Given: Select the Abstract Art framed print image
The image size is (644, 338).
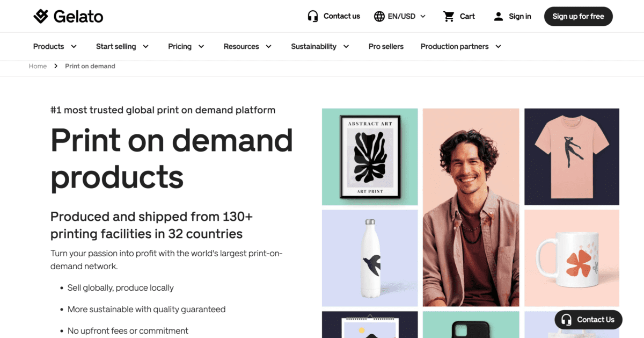Looking at the screenshot, I should click(x=370, y=157).
